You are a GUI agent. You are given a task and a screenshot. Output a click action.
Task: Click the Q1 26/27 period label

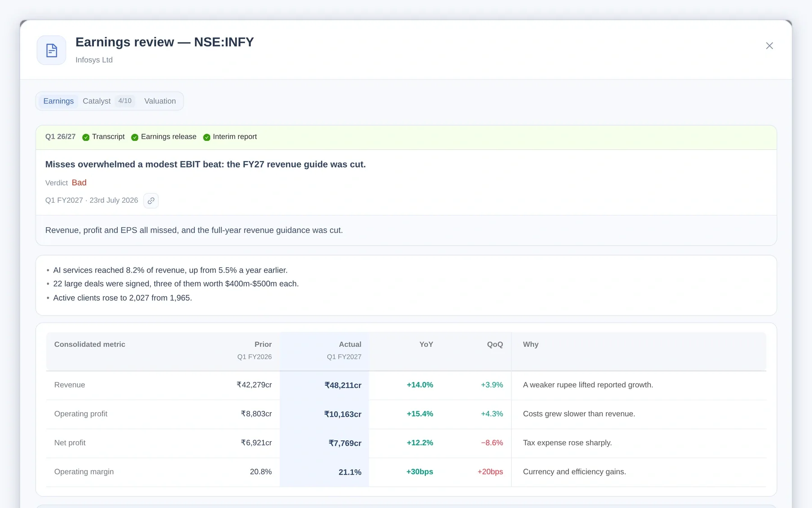[60, 137]
